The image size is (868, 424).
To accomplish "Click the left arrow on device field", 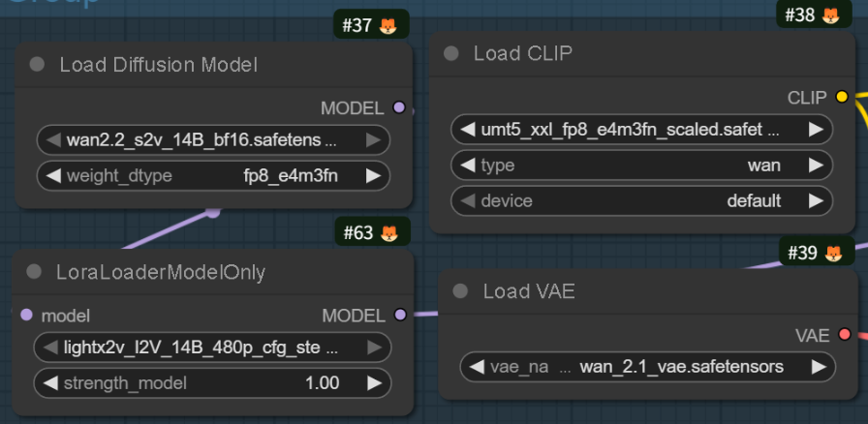I will pos(468,201).
